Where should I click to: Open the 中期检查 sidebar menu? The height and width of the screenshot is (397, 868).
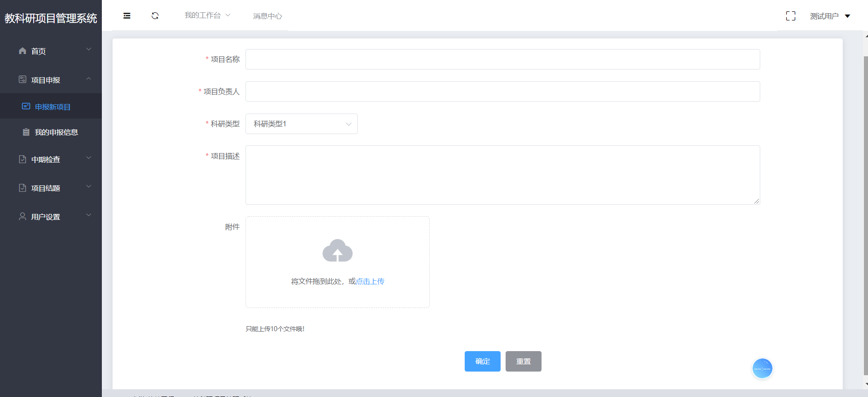coord(51,159)
